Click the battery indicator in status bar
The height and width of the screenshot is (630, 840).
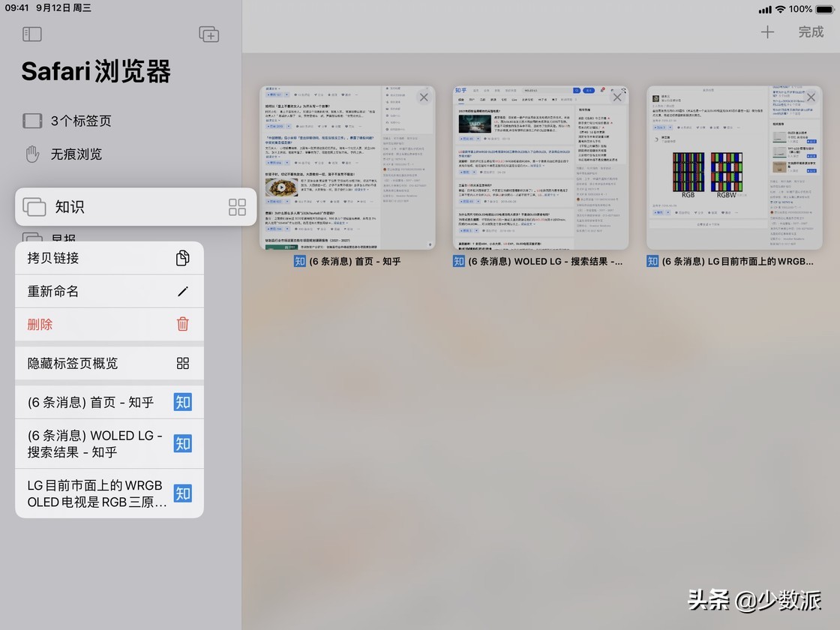pyautogui.click(x=824, y=9)
